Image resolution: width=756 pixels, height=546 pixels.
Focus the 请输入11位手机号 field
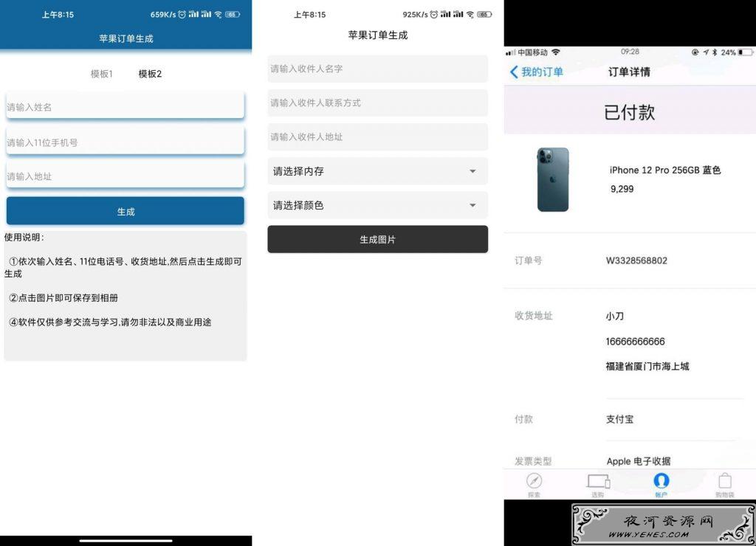pyautogui.click(x=126, y=141)
